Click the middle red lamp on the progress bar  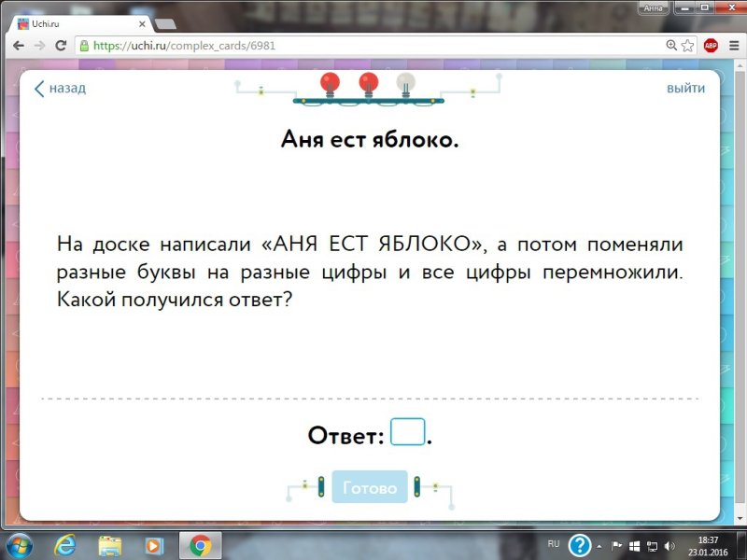[x=368, y=84]
